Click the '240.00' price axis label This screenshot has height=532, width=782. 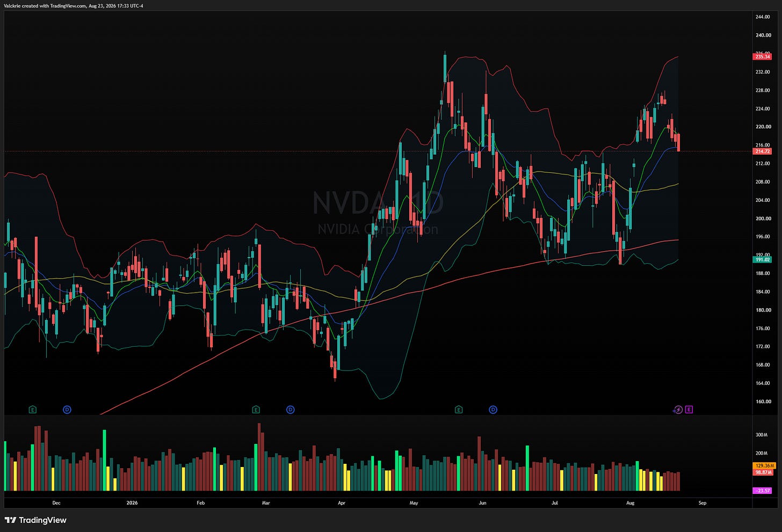763,35
